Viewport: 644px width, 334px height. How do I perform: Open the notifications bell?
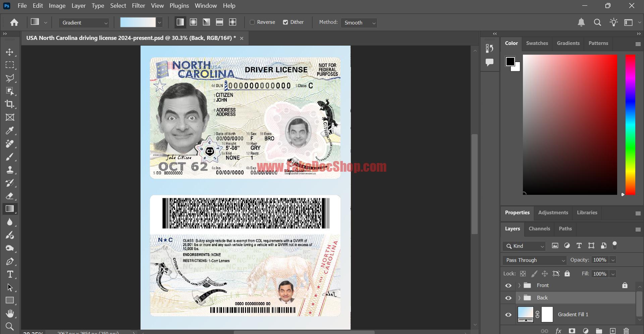pyautogui.click(x=581, y=22)
